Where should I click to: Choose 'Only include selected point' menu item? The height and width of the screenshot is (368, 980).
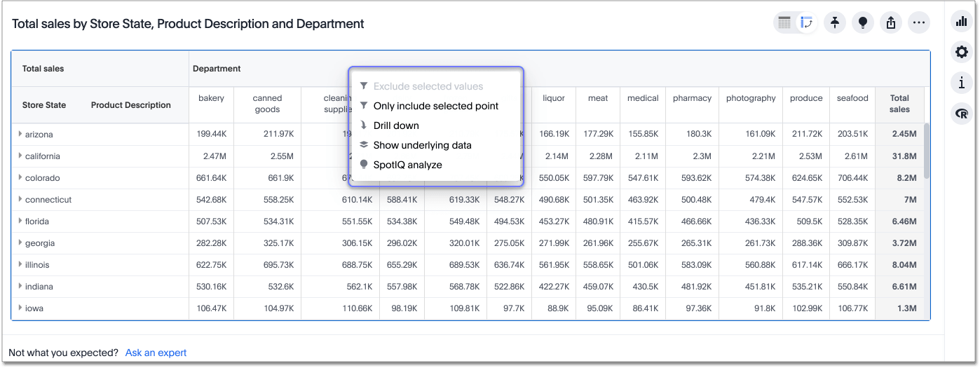click(435, 106)
